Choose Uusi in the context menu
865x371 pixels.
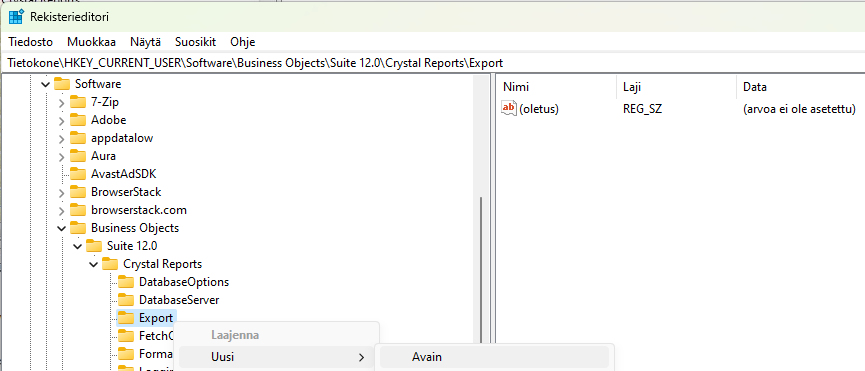pos(276,357)
